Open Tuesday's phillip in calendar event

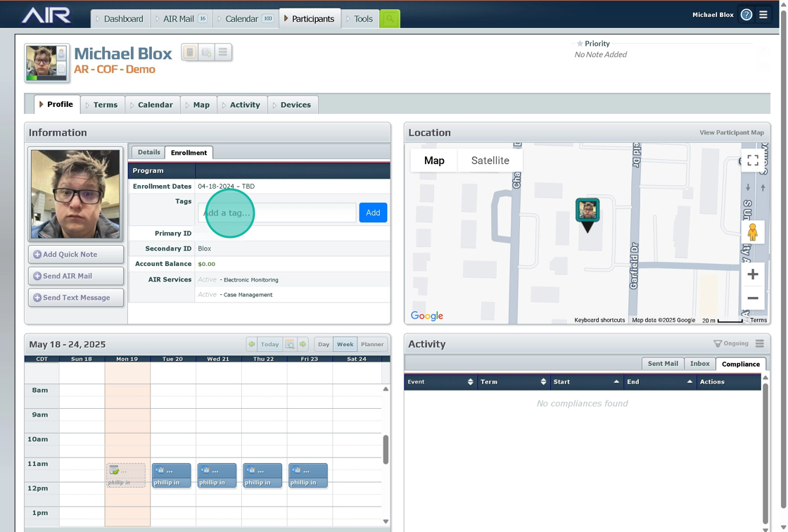click(172, 475)
